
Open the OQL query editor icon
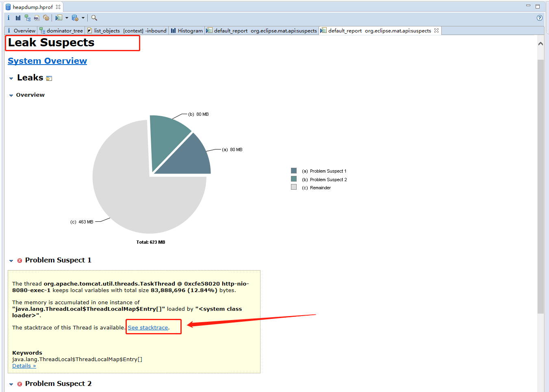tap(37, 18)
